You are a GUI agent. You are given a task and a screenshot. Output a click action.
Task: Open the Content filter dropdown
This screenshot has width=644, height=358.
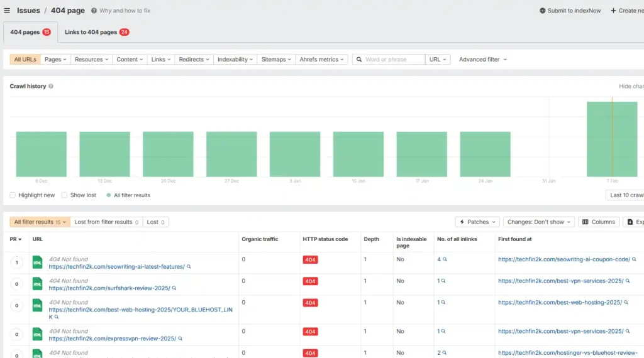[130, 60]
